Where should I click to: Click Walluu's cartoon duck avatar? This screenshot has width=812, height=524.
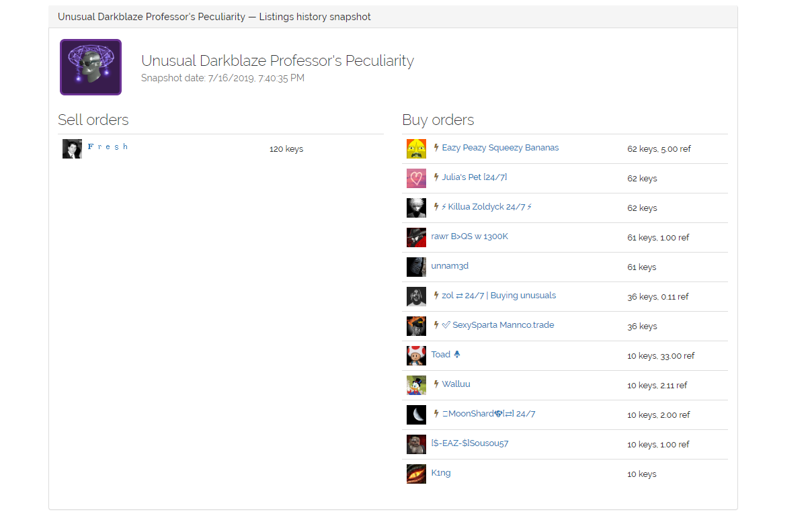pos(416,386)
